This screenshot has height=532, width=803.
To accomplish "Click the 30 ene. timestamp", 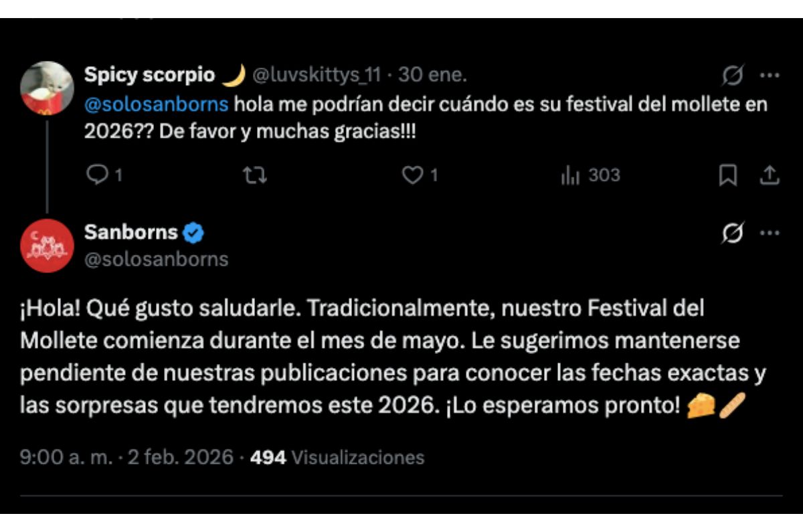I will click(x=429, y=76).
